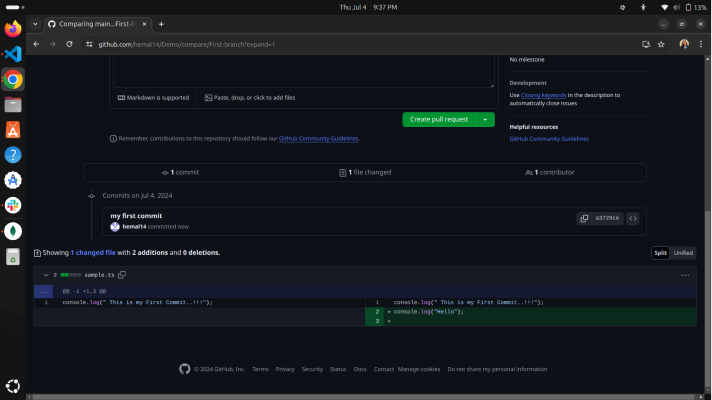The width and height of the screenshot is (712, 400).
Task: Click Do not share my personal information
Action: [x=497, y=369]
